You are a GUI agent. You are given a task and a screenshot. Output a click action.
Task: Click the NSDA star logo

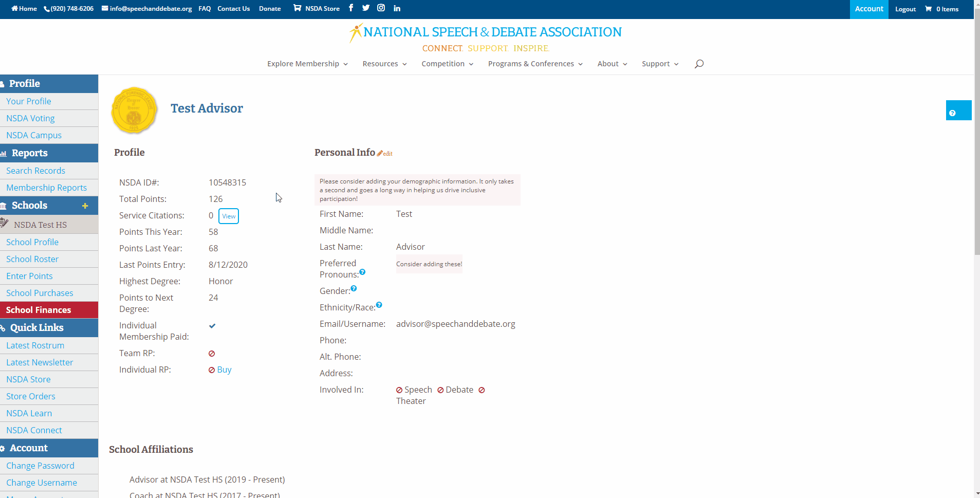pyautogui.click(x=485, y=38)
